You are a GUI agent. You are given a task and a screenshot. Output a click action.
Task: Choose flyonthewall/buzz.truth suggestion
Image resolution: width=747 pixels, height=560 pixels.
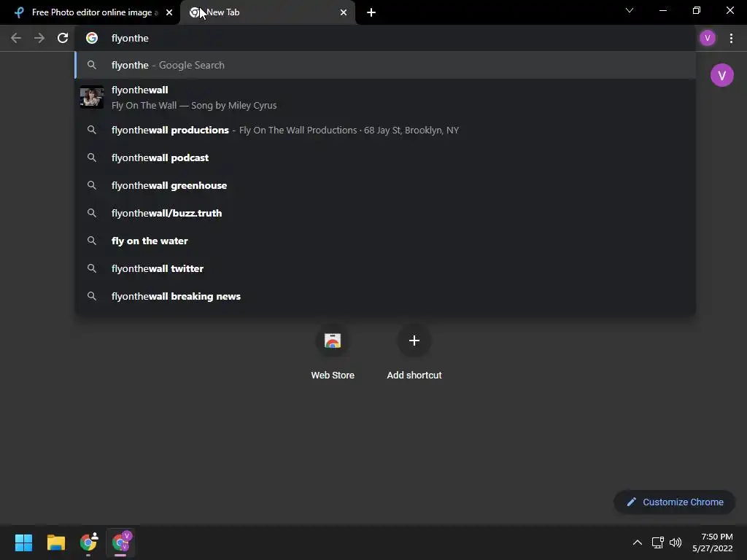[x=385, y=213]
